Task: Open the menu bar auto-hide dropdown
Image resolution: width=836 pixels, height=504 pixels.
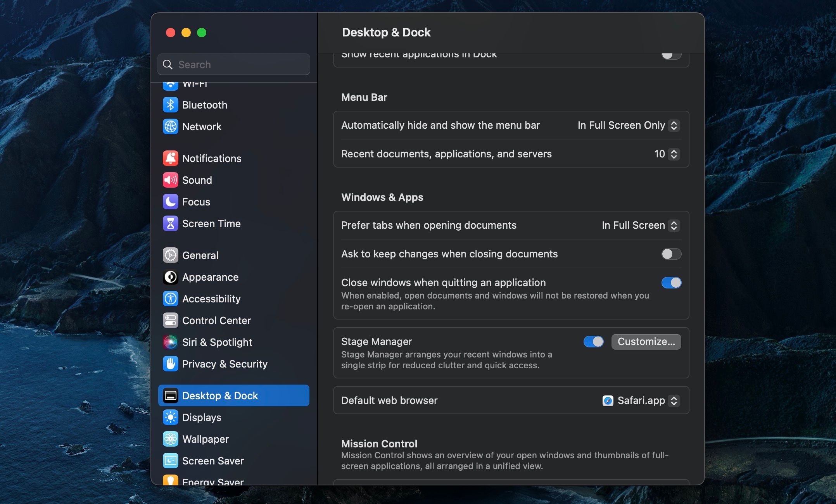Action: (628, 125)
